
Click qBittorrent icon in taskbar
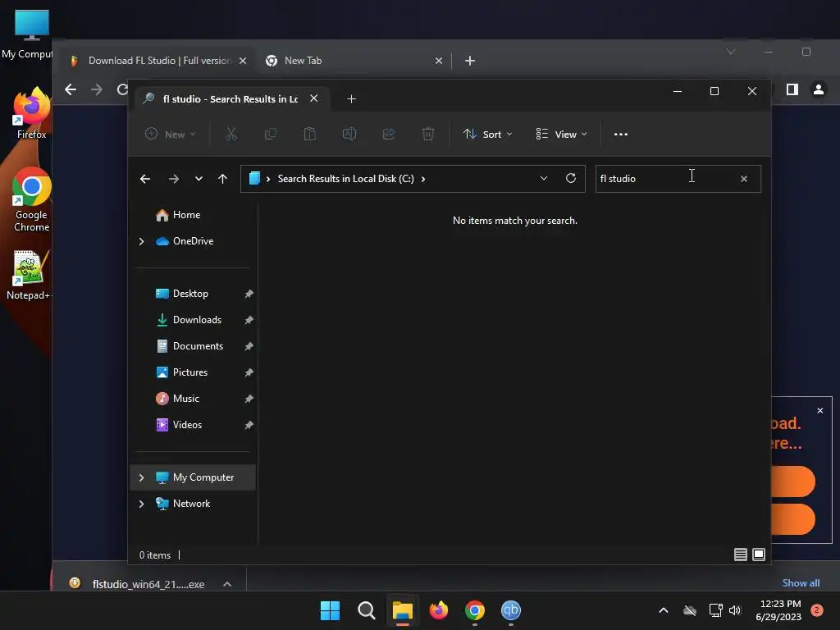point(511,610)
